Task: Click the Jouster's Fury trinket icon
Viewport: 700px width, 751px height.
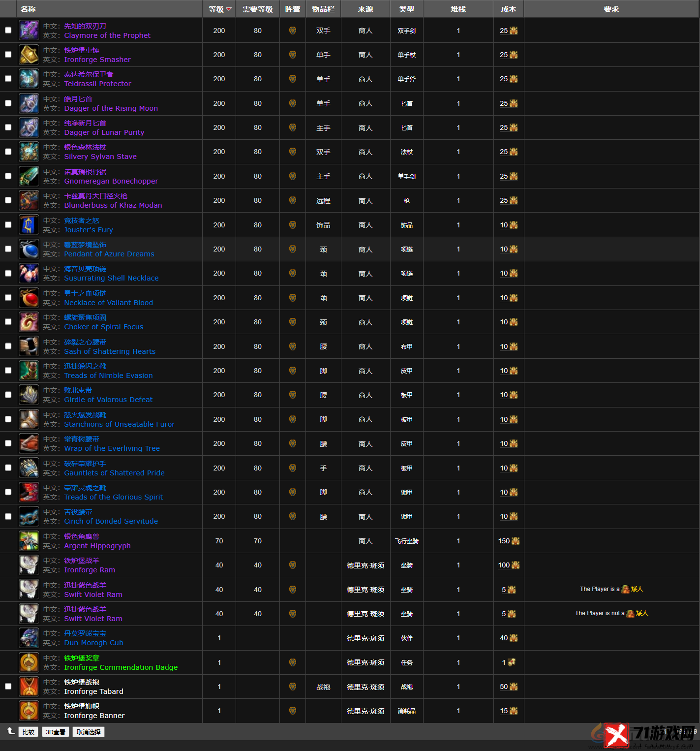Action: (x=29, y=225)
